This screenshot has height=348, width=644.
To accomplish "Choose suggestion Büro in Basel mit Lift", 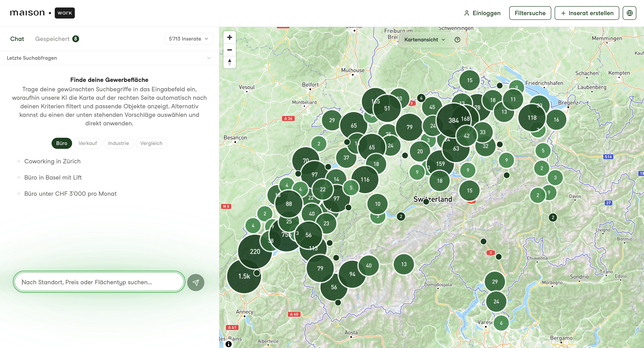I will [x=53, y=177].
